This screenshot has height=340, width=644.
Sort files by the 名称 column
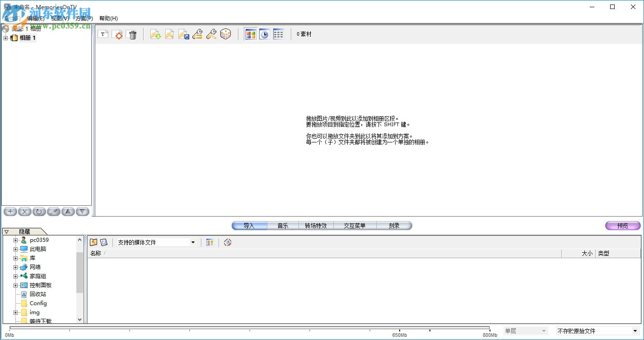click(x=325, y=254)
